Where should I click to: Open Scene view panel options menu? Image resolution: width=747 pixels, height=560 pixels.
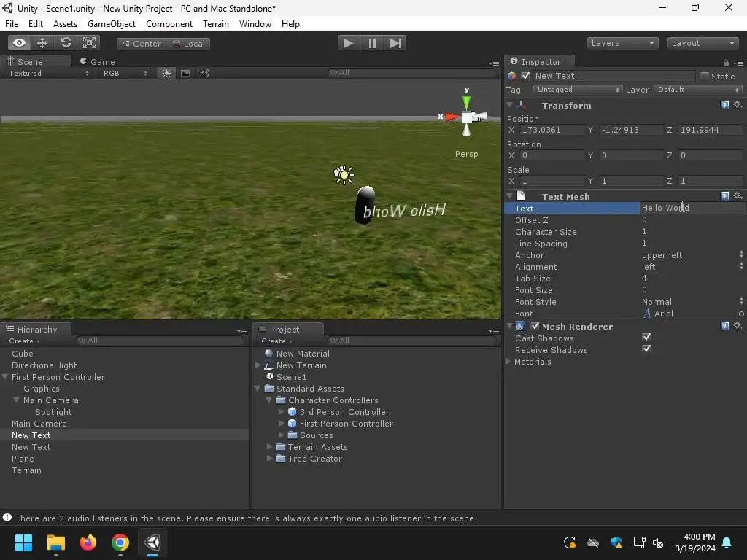tap(494, 63)
